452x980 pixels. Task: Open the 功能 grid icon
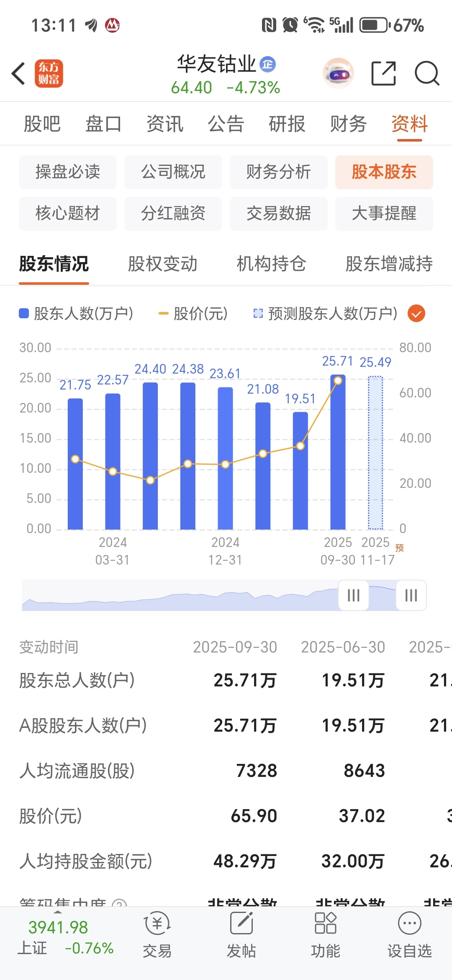click(x=326, y=923)
